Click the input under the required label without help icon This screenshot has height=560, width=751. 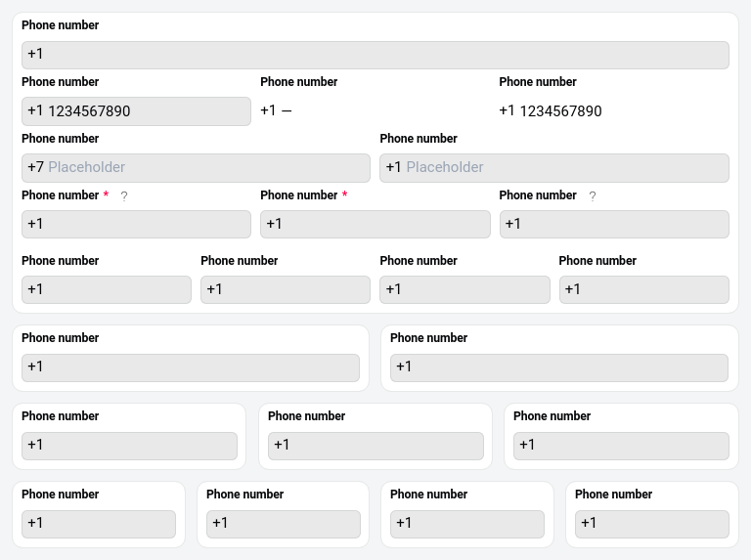point(375,224)
